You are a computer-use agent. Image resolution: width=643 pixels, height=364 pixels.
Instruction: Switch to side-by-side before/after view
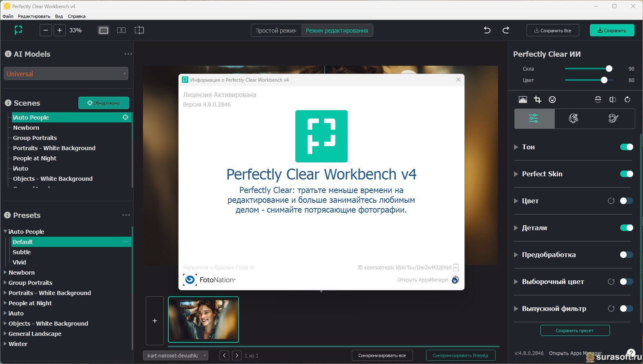[x=121, y=30]
